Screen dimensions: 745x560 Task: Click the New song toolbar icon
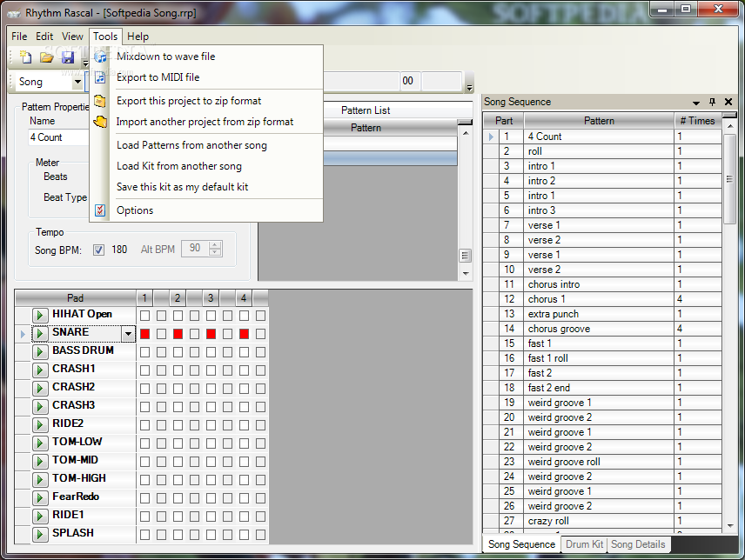click(25, 57)
